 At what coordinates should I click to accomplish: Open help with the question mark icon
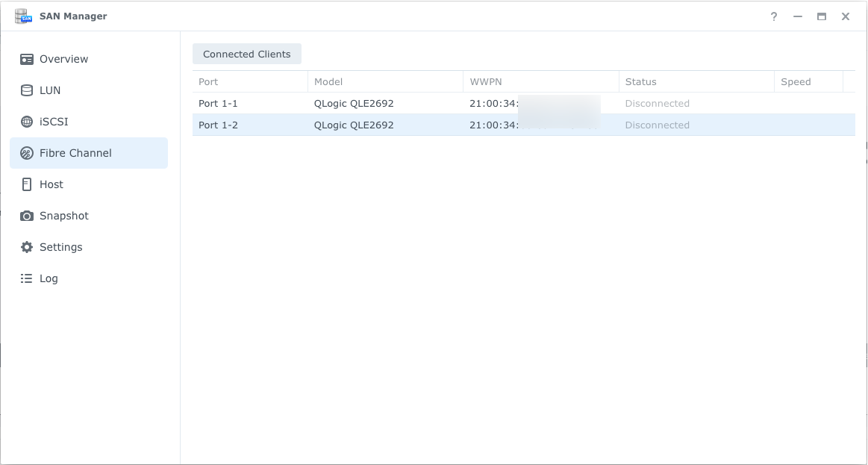[773, 16]
